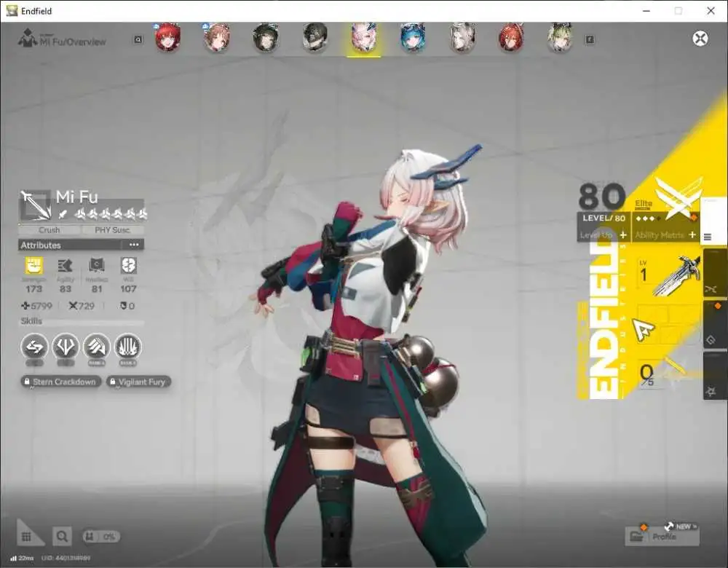Open the locked Stern Crackdown talent
This screenshot has height=568, width=728.
coord(60,382)
